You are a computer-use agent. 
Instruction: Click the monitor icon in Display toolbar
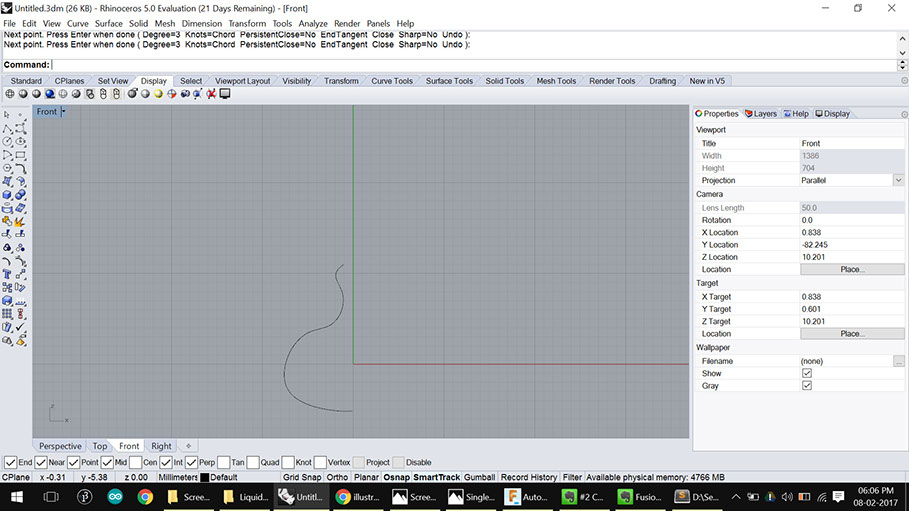pos(225,94)
